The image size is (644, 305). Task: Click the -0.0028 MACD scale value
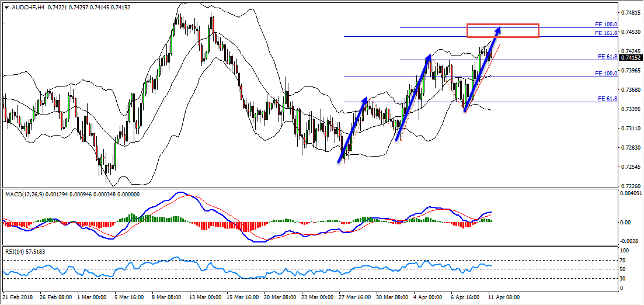coord(629,241)
